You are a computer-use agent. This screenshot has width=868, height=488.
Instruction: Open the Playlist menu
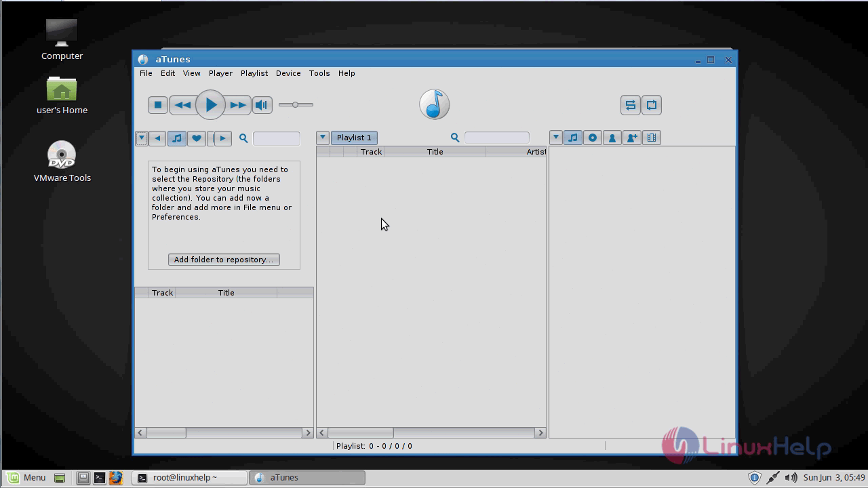pos(254,73)
